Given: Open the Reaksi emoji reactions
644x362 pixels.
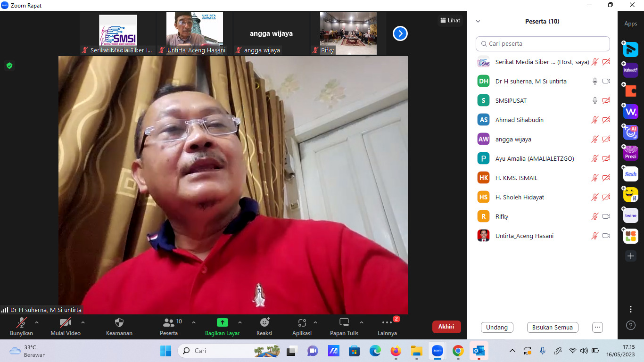Looking at the screenshot, I should point(264,323).
